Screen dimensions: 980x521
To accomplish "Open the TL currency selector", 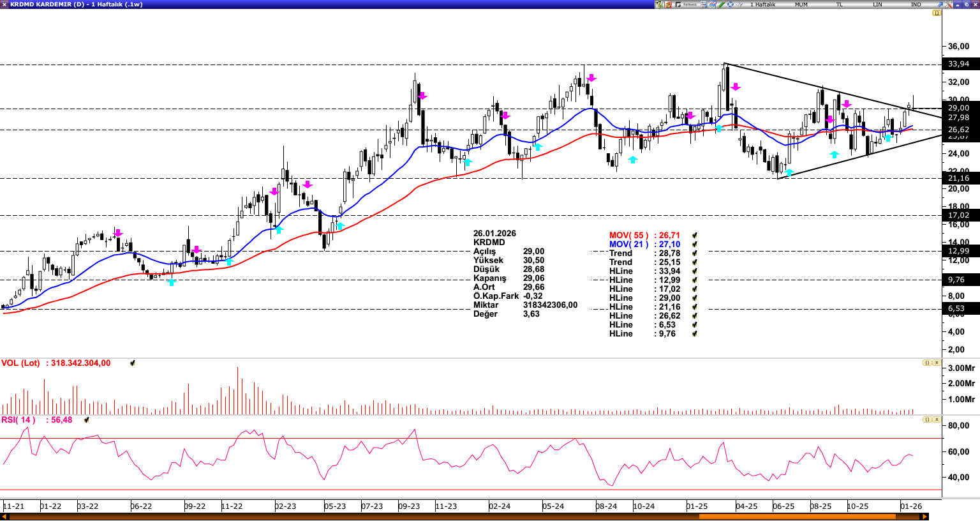I will pyautogui.click(x=840, y=4).
